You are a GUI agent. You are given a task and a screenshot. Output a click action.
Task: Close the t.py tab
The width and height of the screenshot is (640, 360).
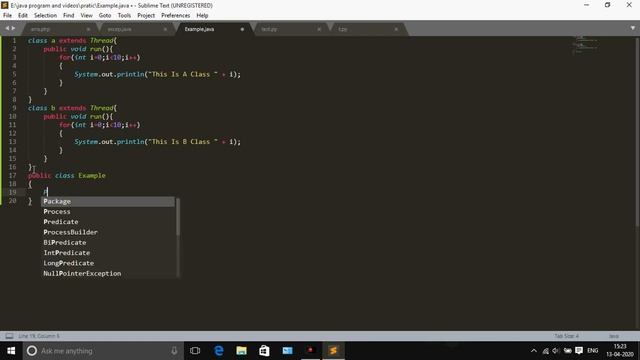(x=396, y=29)
